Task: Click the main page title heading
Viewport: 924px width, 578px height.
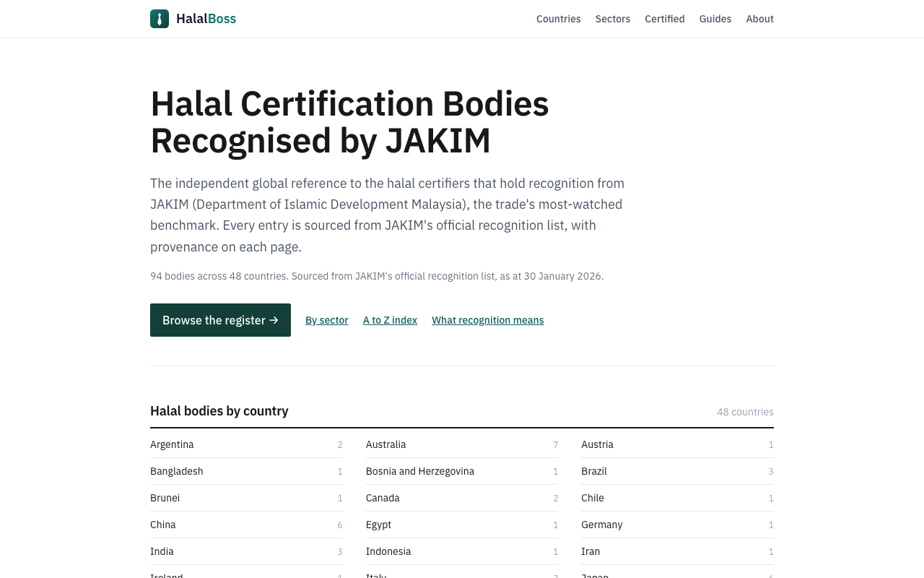Action: point(349,122)
